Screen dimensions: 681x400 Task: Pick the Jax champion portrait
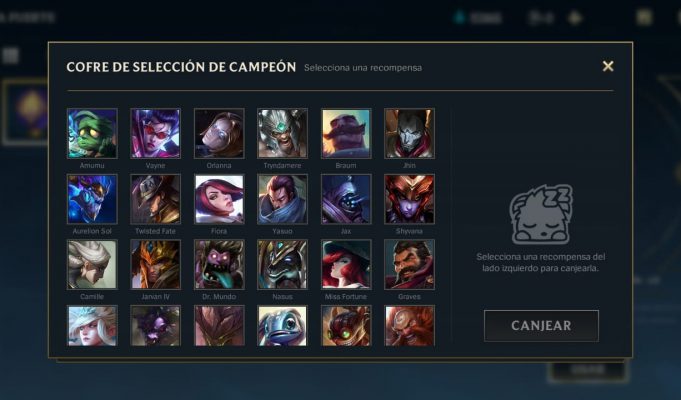coord(346,199)
